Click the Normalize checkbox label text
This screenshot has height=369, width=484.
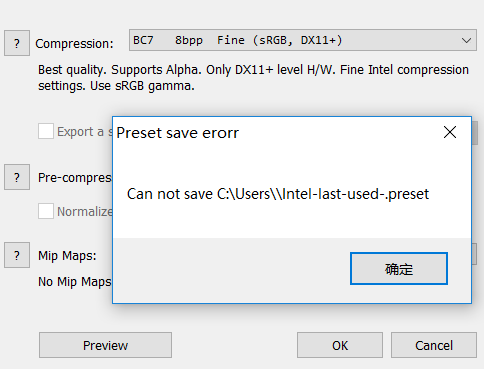85,211
